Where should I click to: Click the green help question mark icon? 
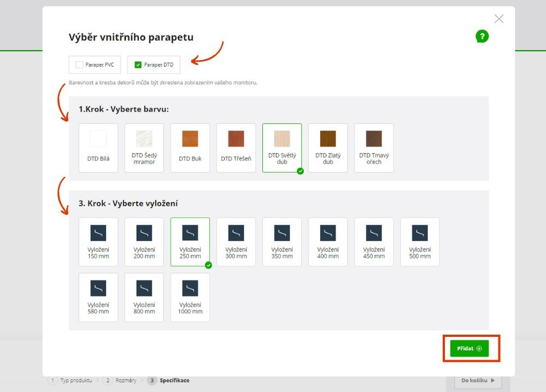[482, 37]
